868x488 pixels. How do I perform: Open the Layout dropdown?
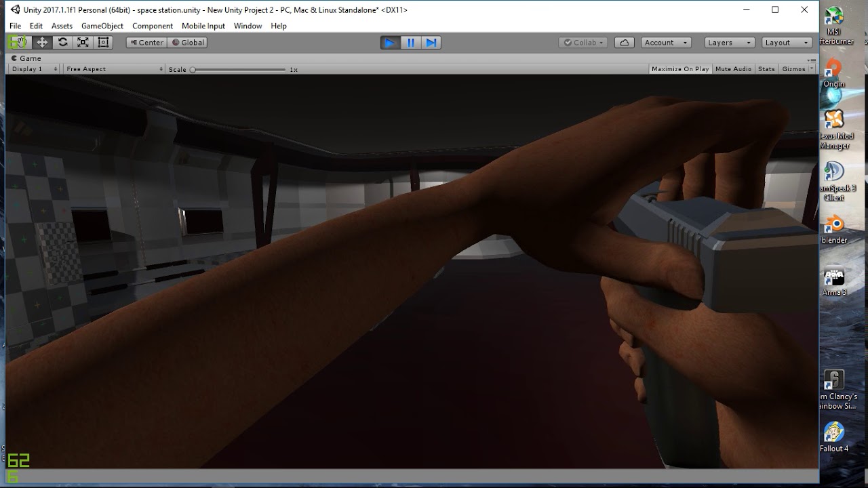tap(787, 42)
